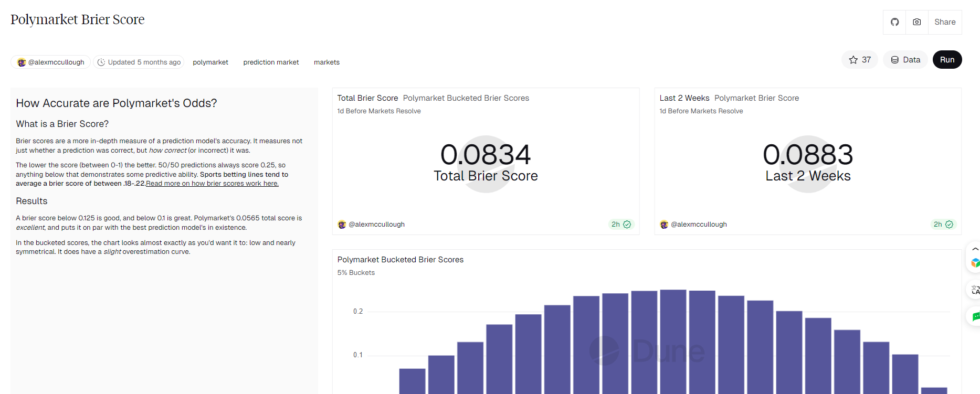Click the colorful cube extension icon
The image size is (980, 394).
[975, 263]
